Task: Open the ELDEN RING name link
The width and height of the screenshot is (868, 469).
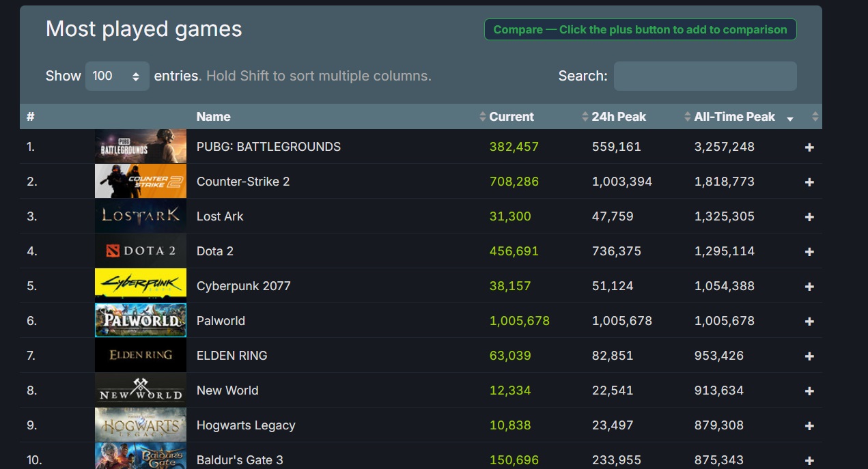Action: pos(232,356)
